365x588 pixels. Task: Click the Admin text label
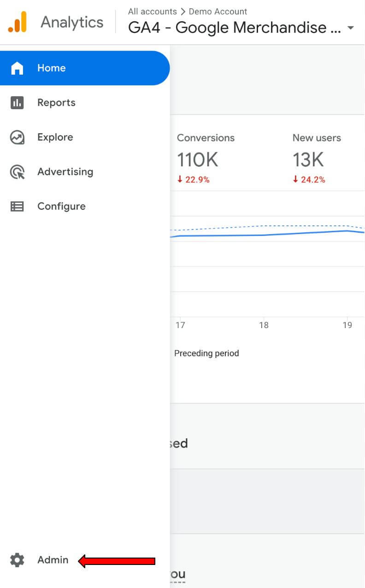pyautogui.click(x=53, y=560)
